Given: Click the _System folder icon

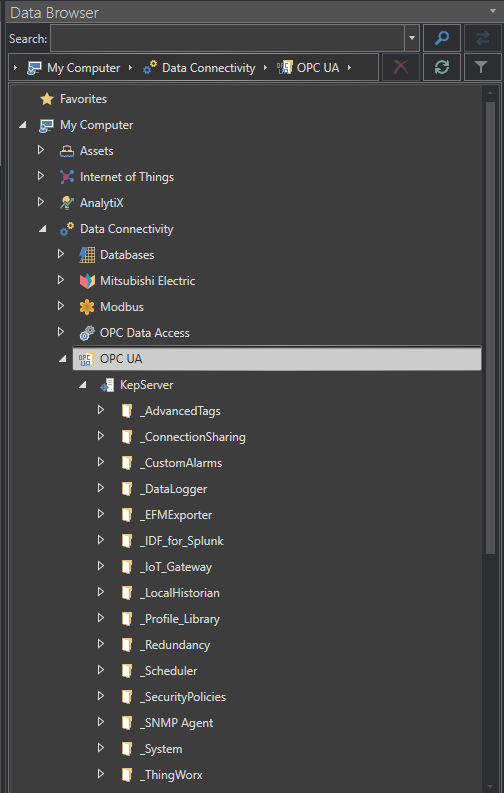Looking at the screenshot, I should pos(127,749).
